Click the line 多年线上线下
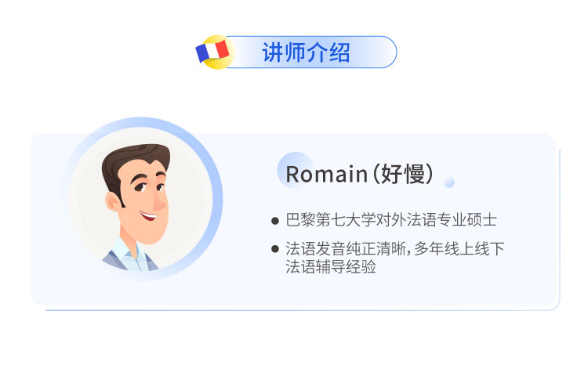Screen dimensions: 588x372 [x=465, y=249]
